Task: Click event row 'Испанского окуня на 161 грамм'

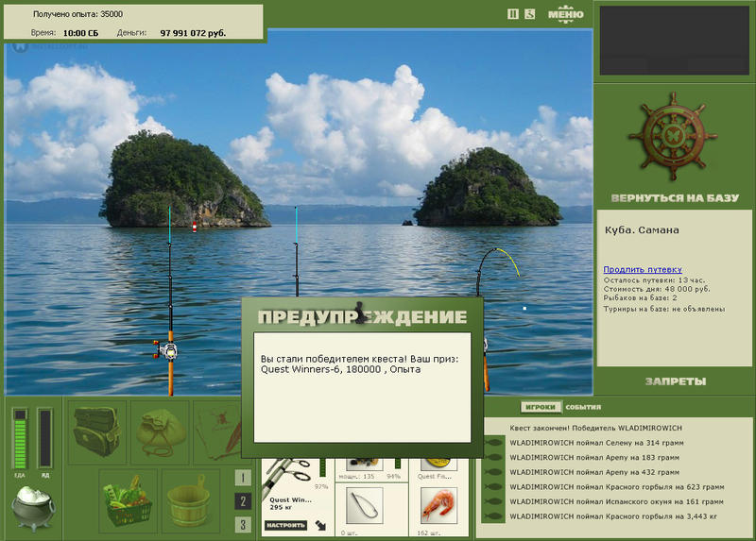Action: click(616, 501)
